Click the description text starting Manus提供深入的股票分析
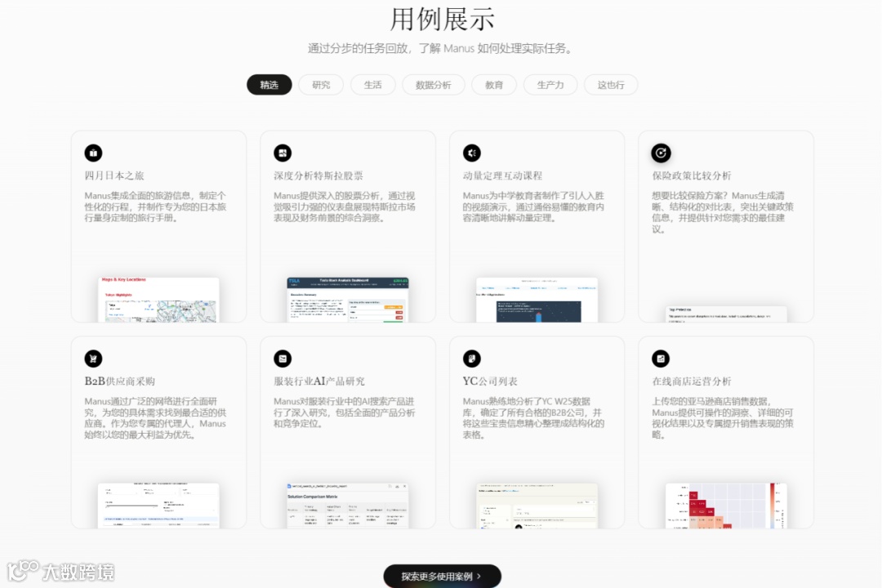Viewport: 882px width, 588px height. (345, 207)
